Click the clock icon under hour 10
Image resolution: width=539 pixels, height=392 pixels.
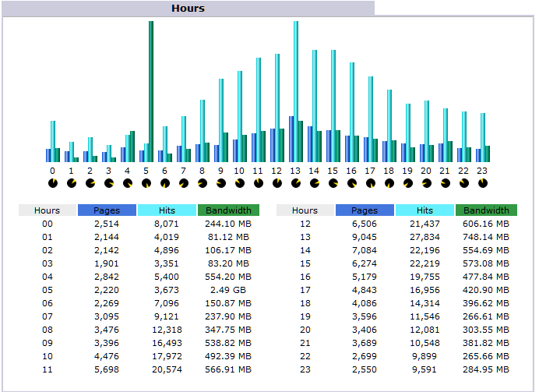coord(240,183)
